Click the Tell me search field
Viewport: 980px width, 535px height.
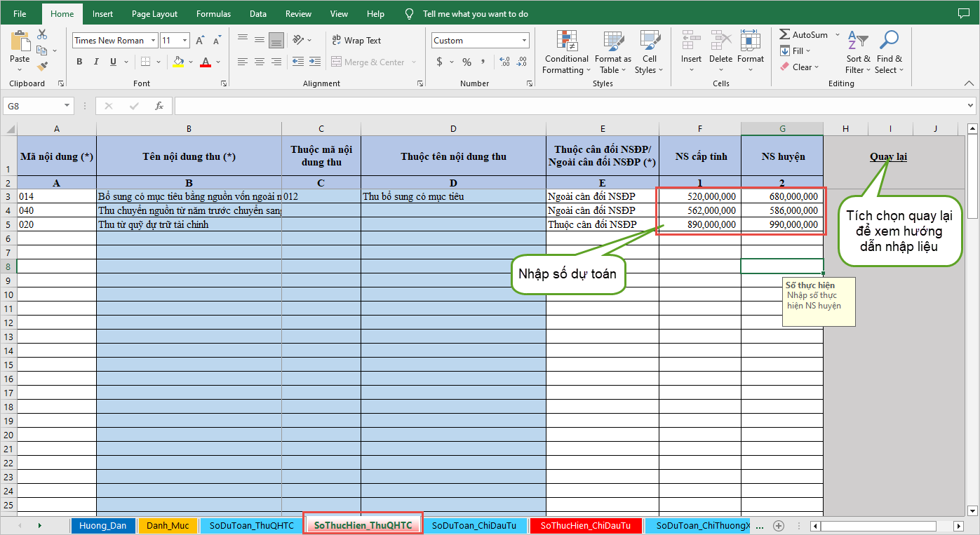pos(475,14)
